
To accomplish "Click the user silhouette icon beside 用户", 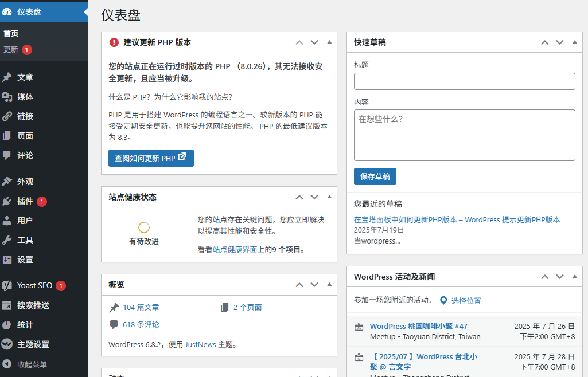I will [x=7, y=221].
